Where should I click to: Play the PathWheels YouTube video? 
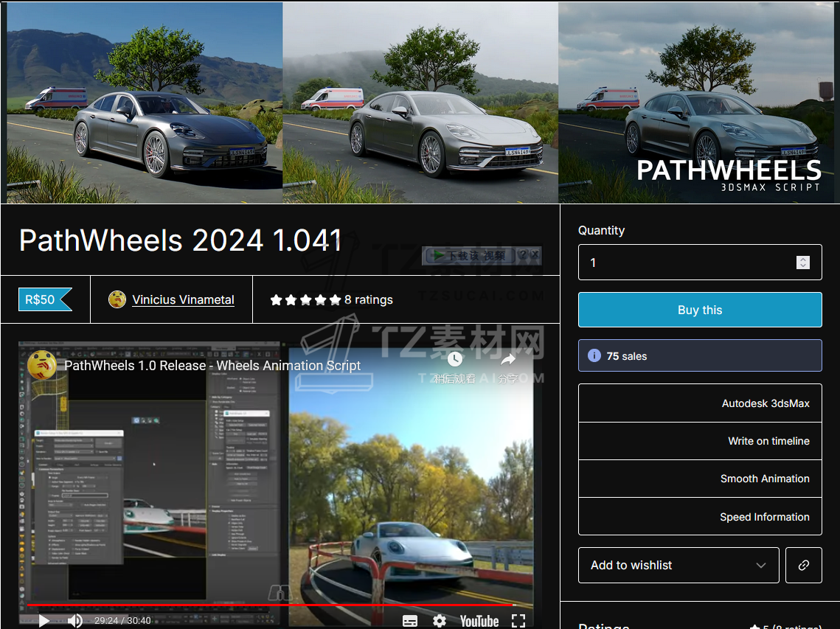[x=44, y=620]
